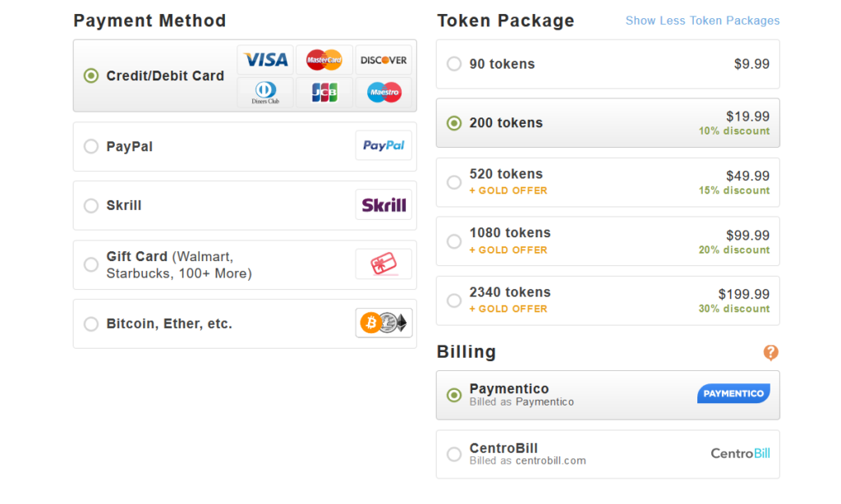Click the Bitcoin crypto coins icon
Screen dimensions: 841x504
384,323
